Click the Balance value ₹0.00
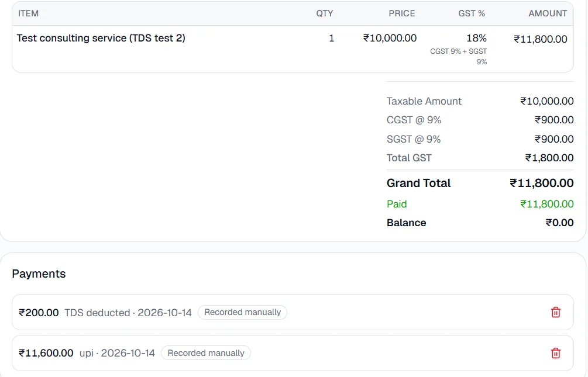The width and height of the screenshot is (588, 377). tap(559, 223)
